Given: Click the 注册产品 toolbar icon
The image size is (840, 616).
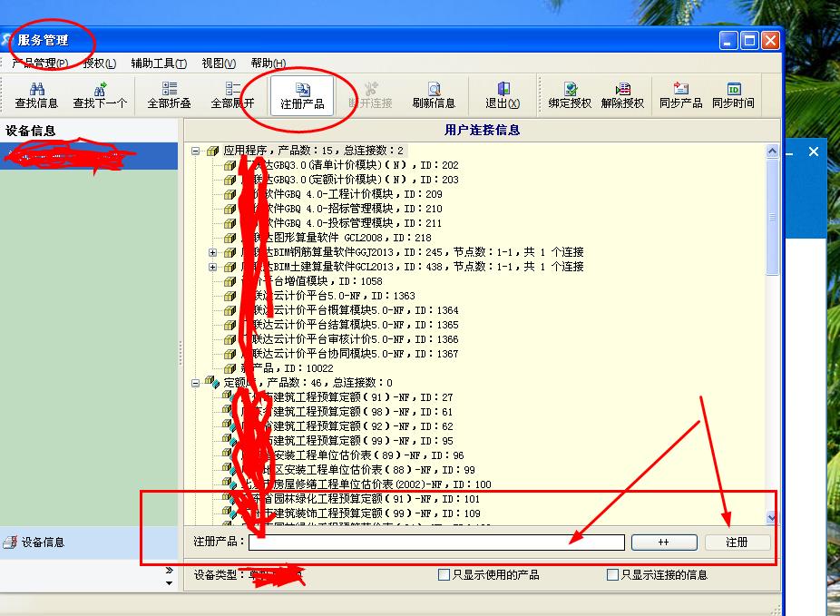Looking at the screenshot, I should pyautogui.click(x=303, y=89).
